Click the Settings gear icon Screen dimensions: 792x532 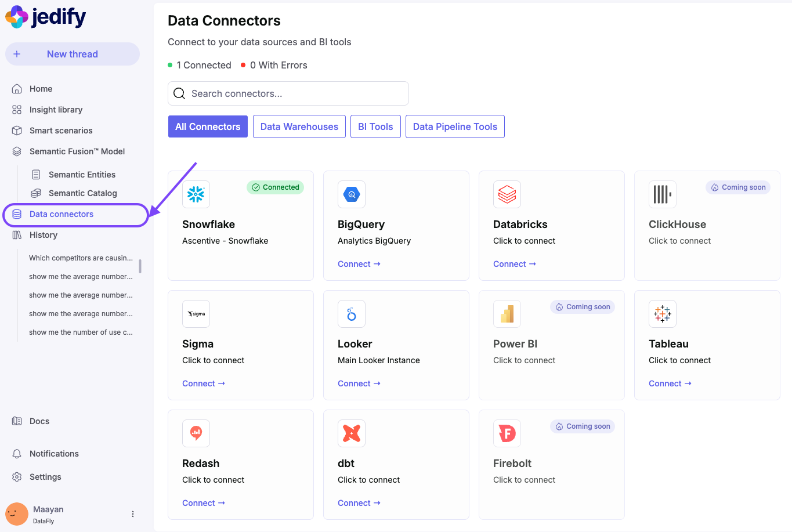tap(17, 477)
